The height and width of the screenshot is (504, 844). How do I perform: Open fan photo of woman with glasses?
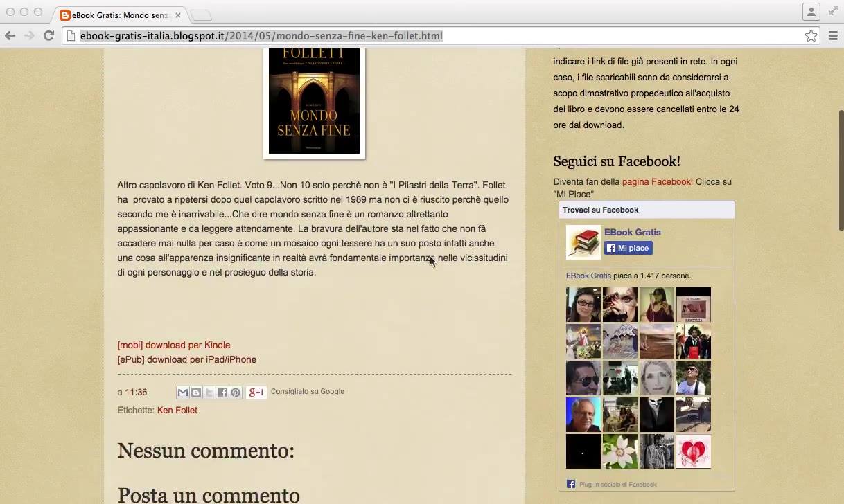[x=583, y=305]
